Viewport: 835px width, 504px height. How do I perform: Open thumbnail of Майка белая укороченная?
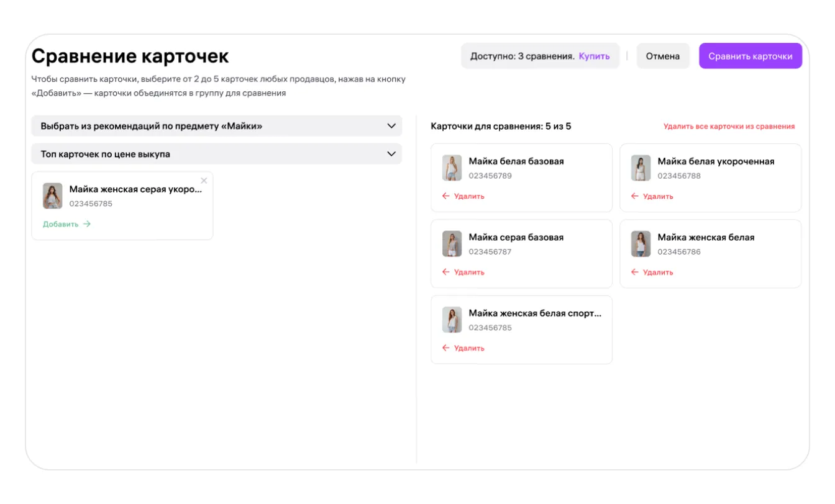(641, 168)
